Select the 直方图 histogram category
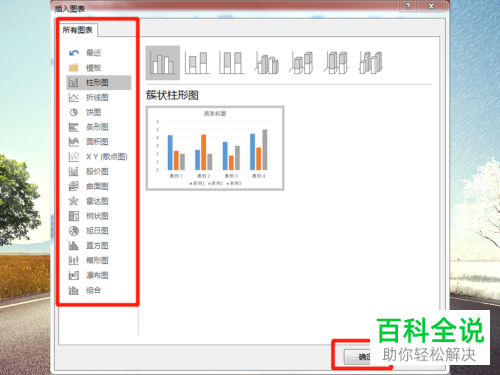The height and width of the screenshot is (375, 500). point(99,246)
